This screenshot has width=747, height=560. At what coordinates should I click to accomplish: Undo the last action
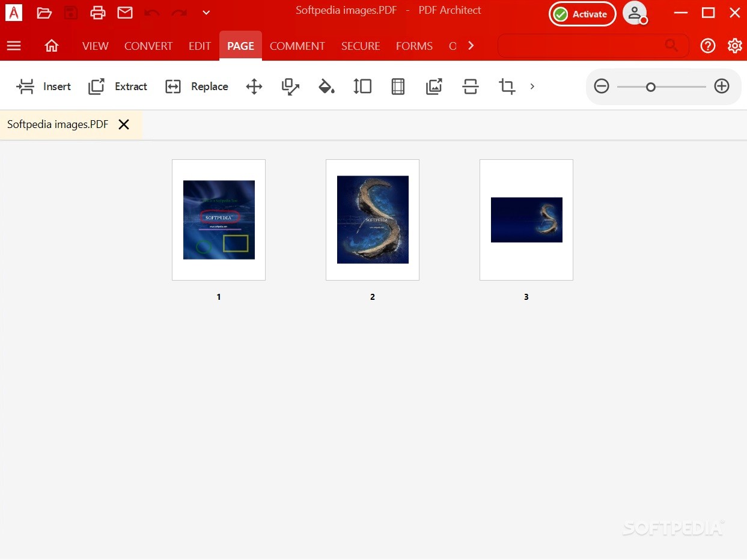click(x=152, y=13)
